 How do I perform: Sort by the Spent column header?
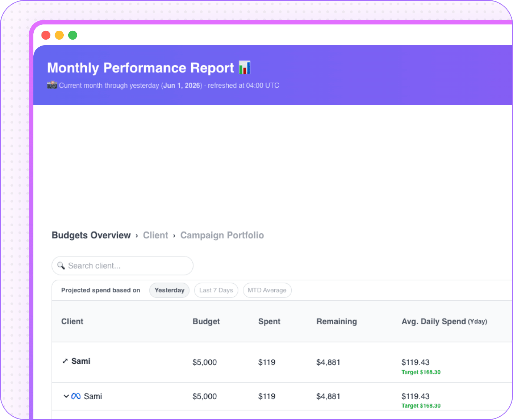tap(269, 321)
